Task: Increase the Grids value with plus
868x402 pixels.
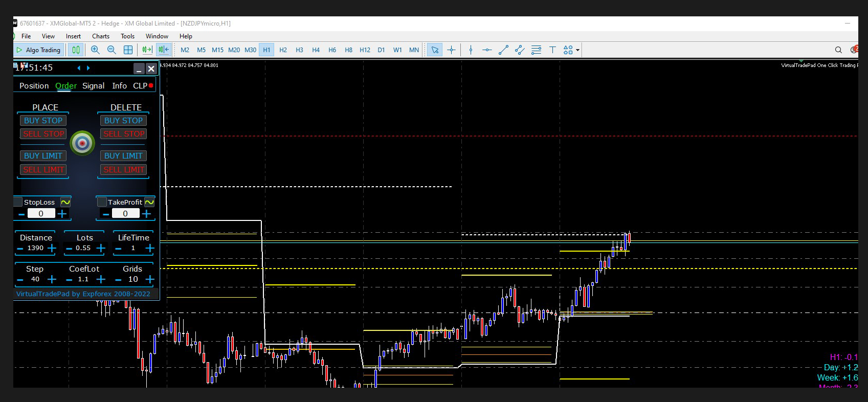Action: [149, 279]
